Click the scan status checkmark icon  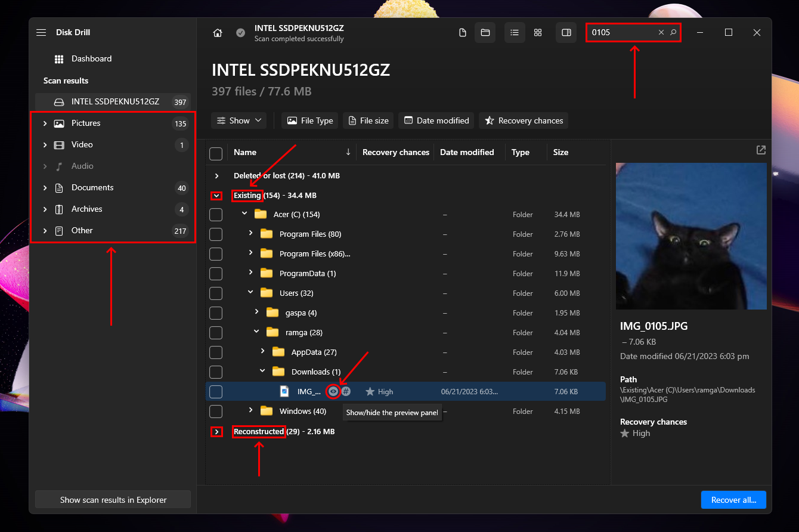pos(240,33)
